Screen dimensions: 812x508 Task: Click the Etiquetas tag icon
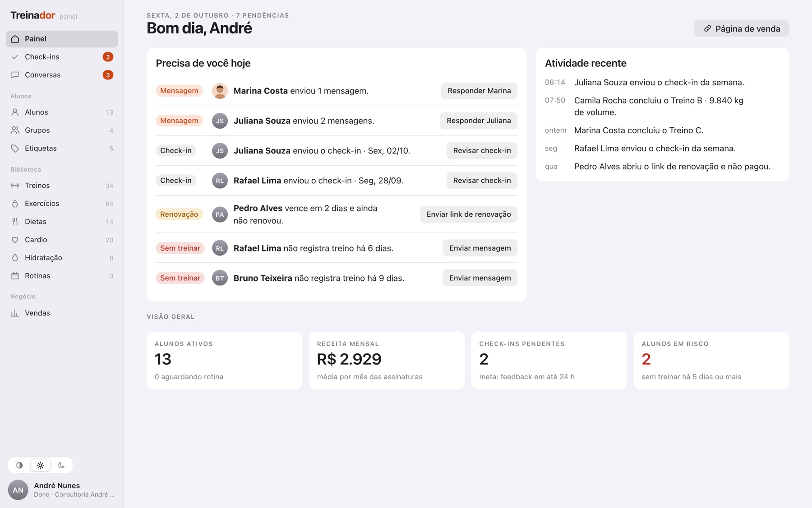click(15, 148)
